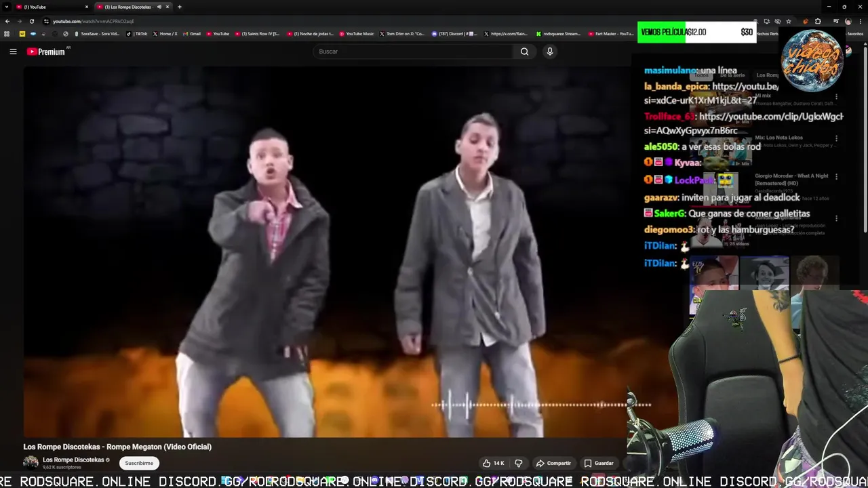This screenshot has height=488, width=868.
Task: Open the Los Rompe Discotekas channel avatar
Action: tap(31, 463)
